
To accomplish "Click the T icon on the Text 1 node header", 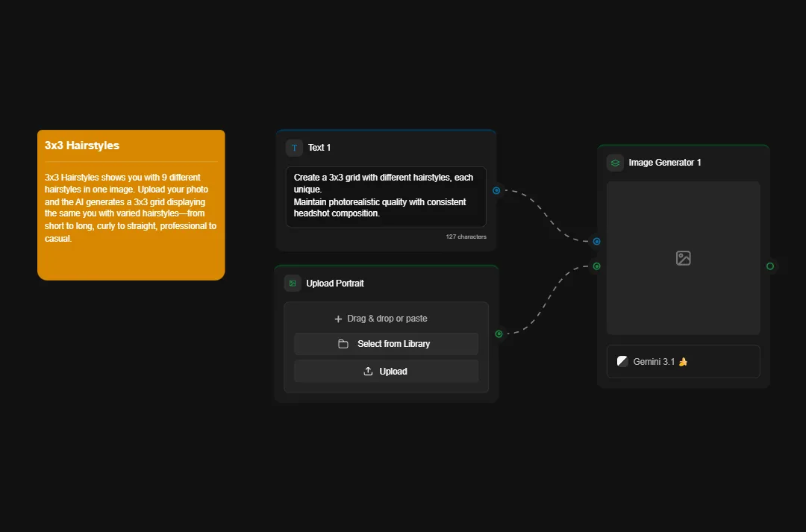I will click(x=293, y=147).
